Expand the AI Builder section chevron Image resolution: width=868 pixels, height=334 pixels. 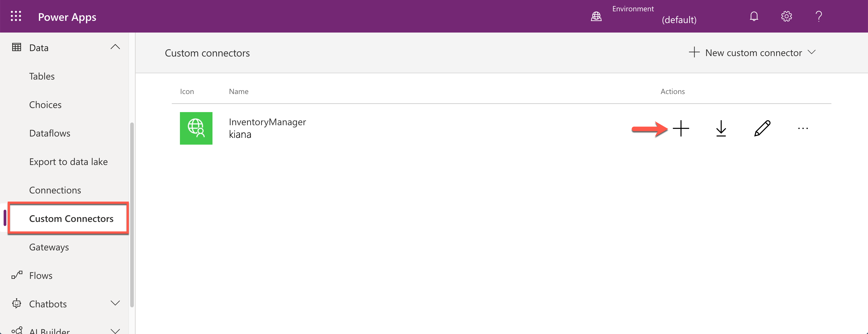pyautogui.click(x=115, y=331)
